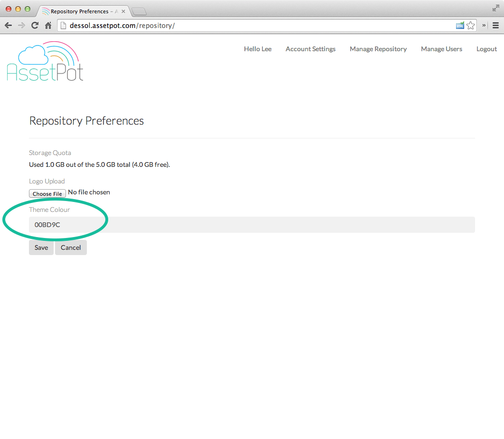Reload the page with refresh icon

click(x=35, y=26)
